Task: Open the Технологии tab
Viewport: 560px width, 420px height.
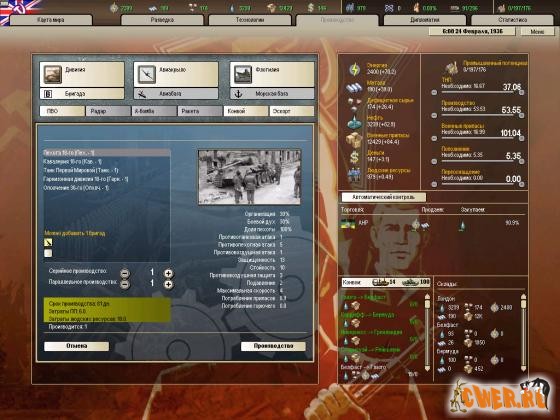Action: (x=250, y=20)
